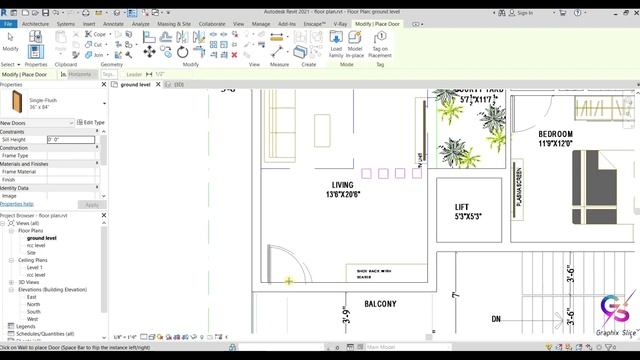Open the Properties help link
The height and width of the screenshot is (360, 640).
[x=17, y=204]
